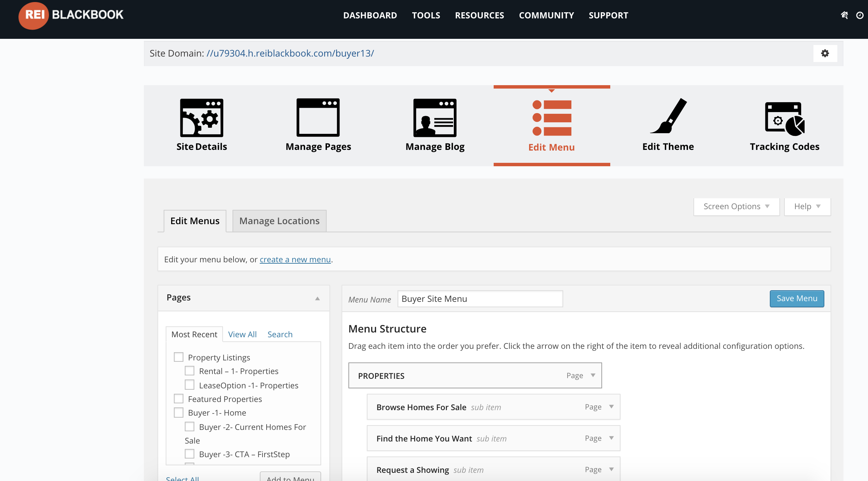Open site settings gear icon

825,53
